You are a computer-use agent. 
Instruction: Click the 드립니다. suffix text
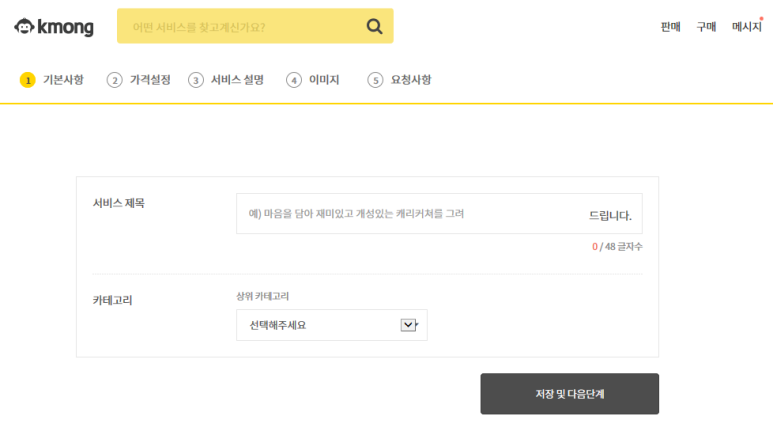pos(610,216)
